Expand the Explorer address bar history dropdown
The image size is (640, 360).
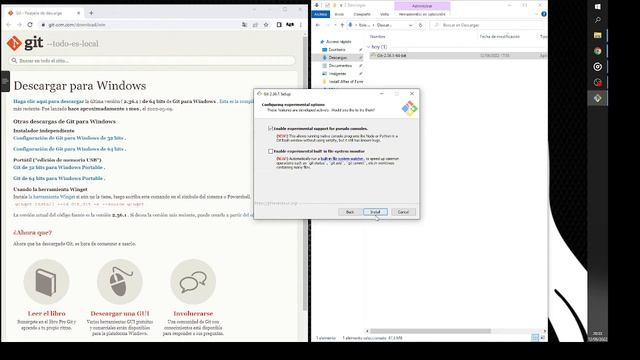tap(410, 25)
